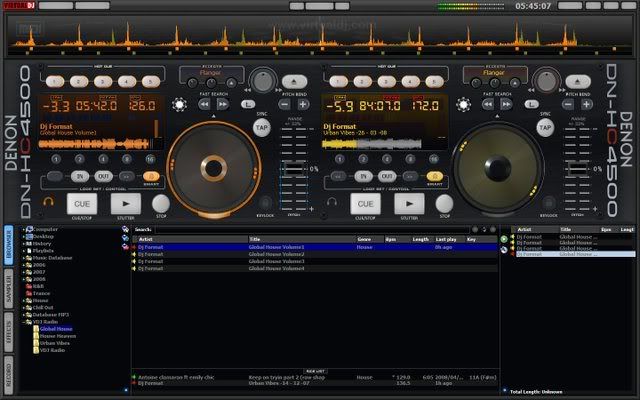This screenshot has width=640, height=400.
Task: Eject the track from right deck
Action: click(578, 82)
